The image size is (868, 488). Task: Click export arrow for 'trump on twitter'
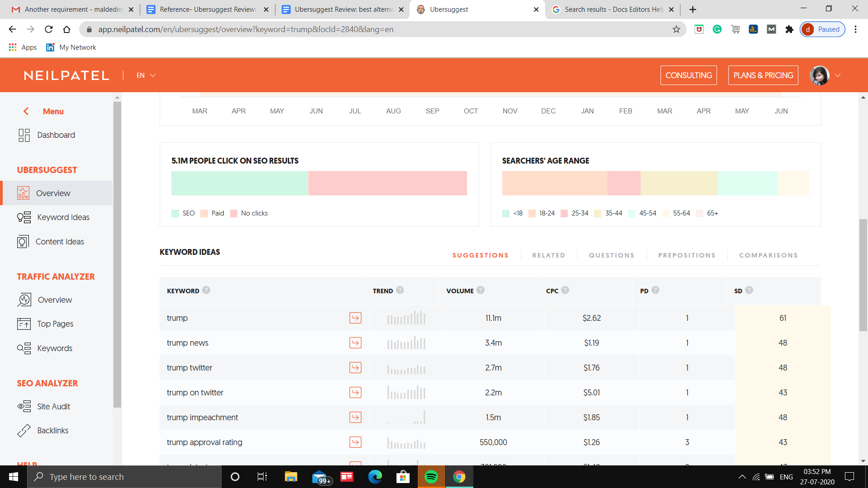coord(355,393)
